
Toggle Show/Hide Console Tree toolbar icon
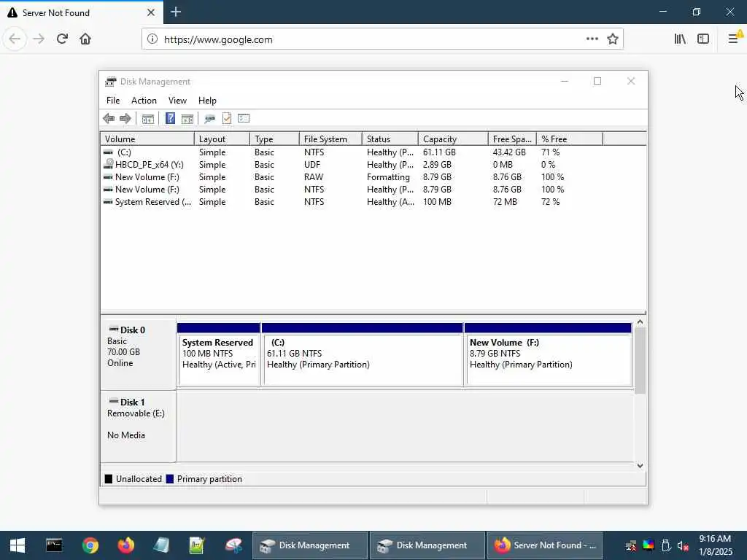(x=147, y=119)
